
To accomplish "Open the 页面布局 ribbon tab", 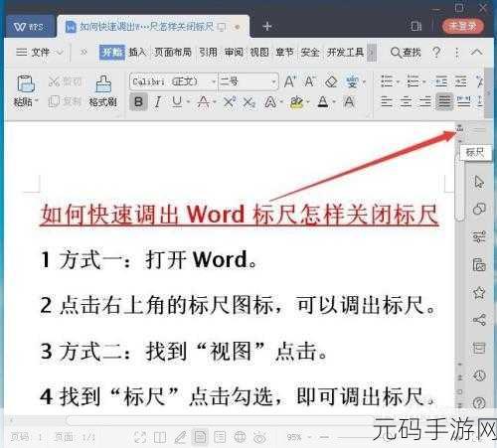I will point(173,53).
